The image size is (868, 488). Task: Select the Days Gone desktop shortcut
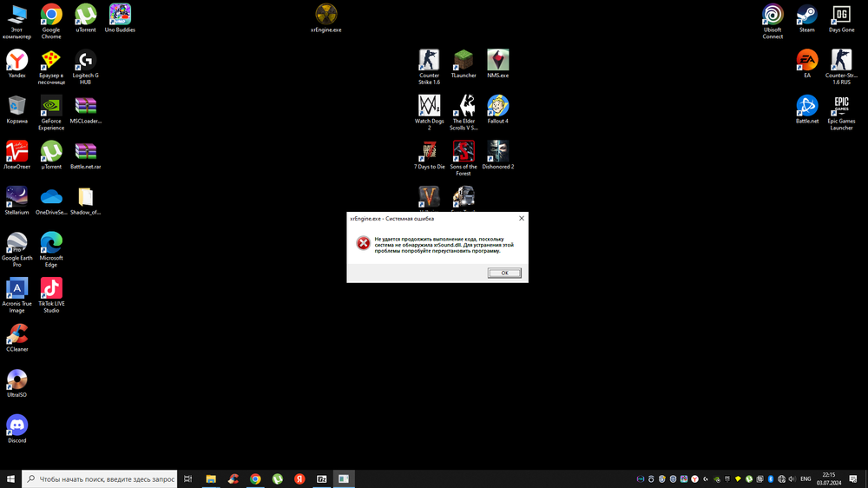[x=841, y=18]
